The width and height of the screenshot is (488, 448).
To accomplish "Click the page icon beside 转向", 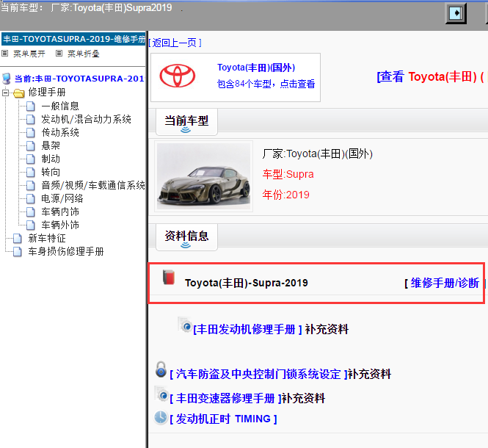I will tap(31, 173).
